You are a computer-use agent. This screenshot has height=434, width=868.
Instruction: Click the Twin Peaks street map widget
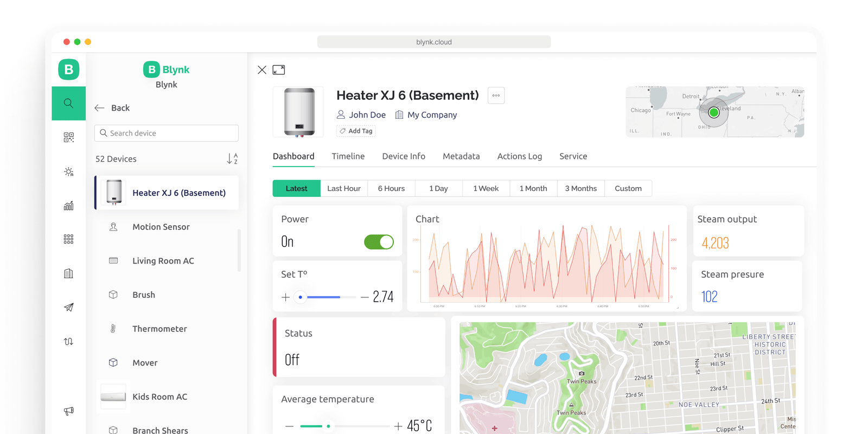click(x=627, y=378)
